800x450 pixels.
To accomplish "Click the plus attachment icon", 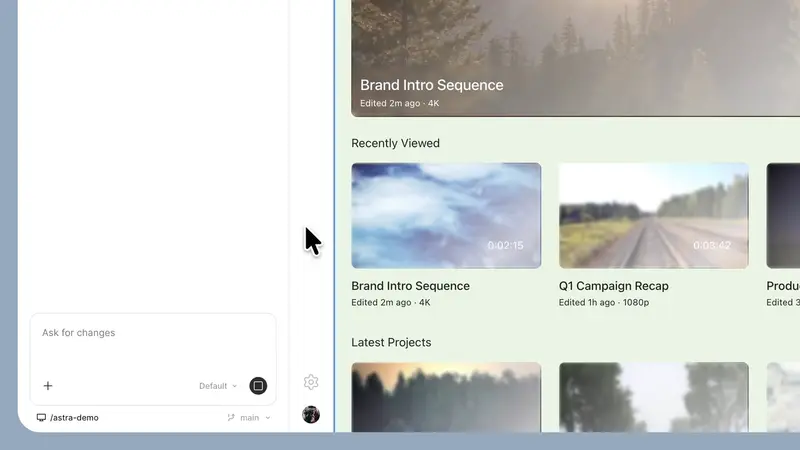I will point(48,386).
